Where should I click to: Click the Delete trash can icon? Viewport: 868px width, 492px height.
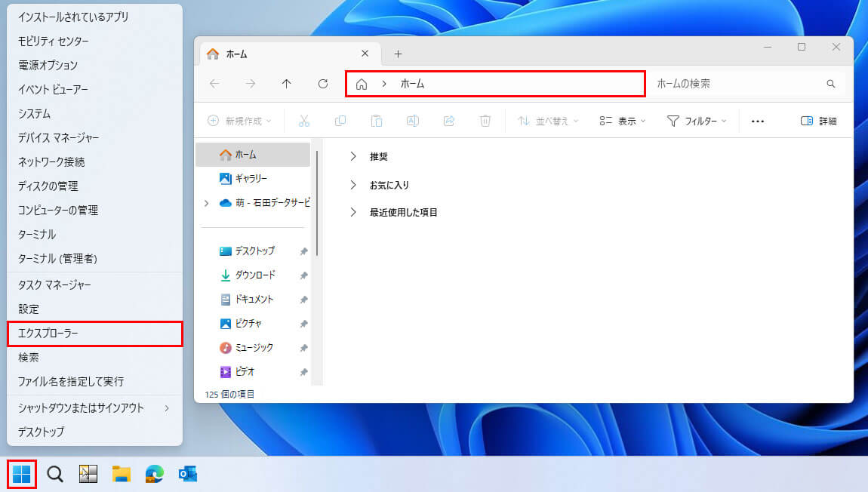[485, 121]
